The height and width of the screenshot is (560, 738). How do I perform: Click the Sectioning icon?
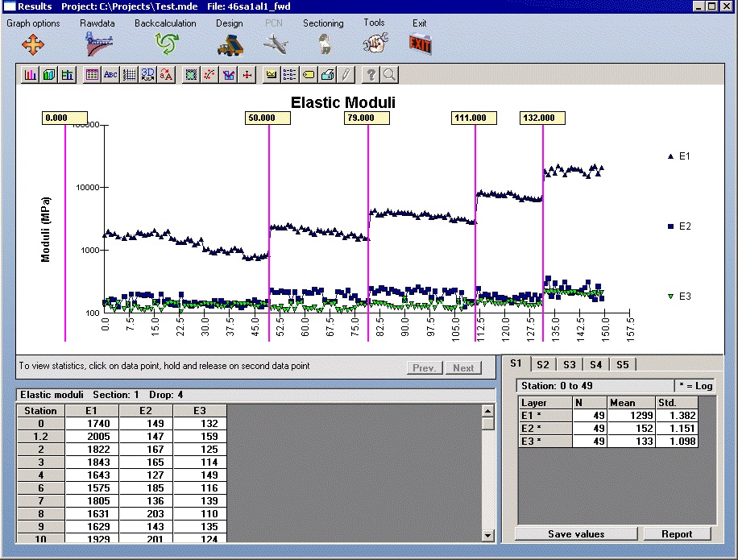(323, 44)
